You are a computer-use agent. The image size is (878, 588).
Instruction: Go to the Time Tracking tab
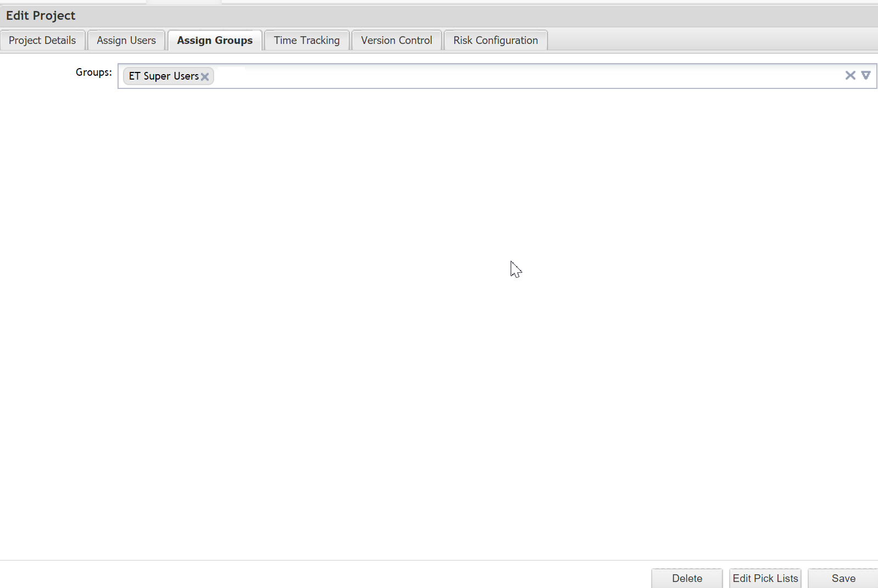tap(306, 41)
